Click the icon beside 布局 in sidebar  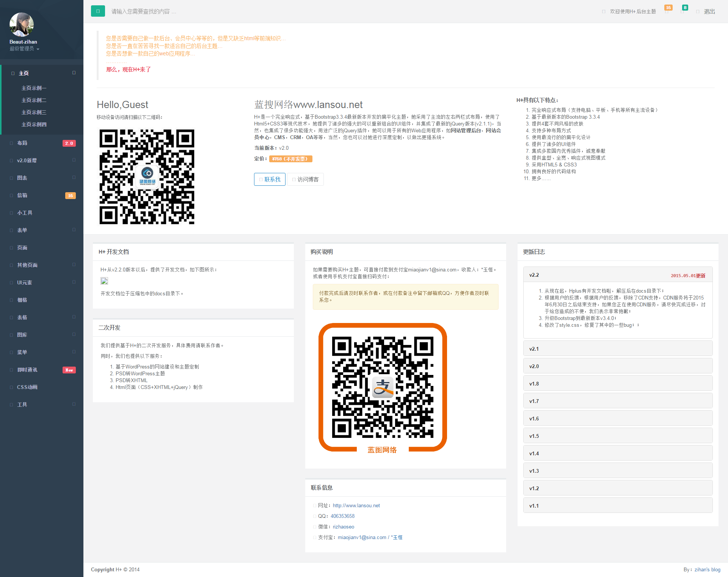click(x=11, y=143)
